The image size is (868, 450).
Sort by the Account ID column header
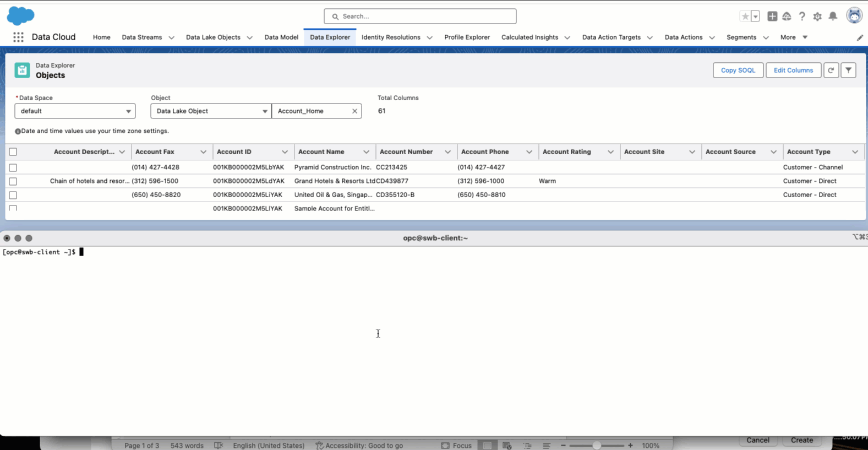pyautogui.click(x=234, y=152)
